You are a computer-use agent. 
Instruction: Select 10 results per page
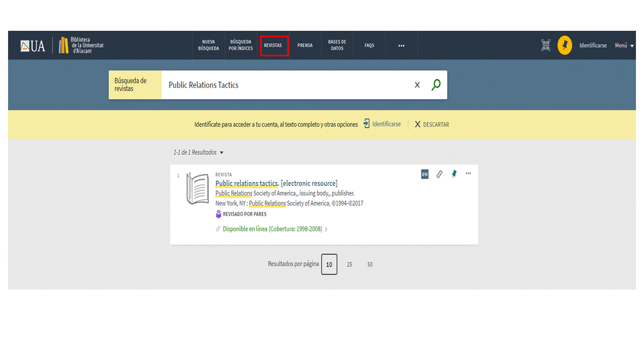click(x=329, y=264)
